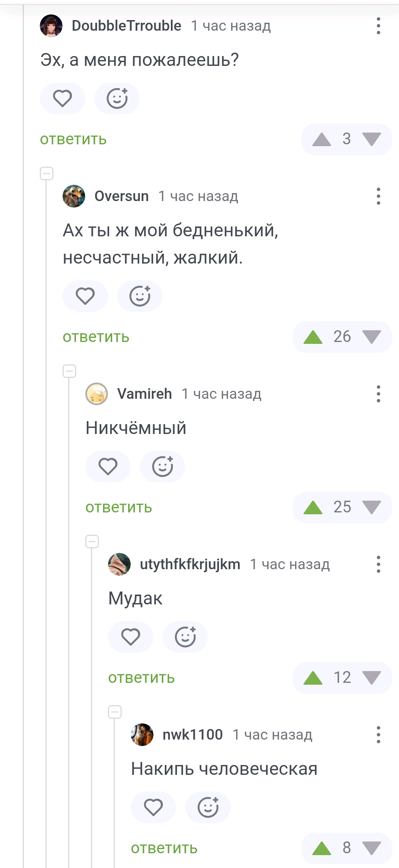Upvote nwk1100's comment rated 8
The width and height of the screenshot is (399, 868).
[322, 848]
